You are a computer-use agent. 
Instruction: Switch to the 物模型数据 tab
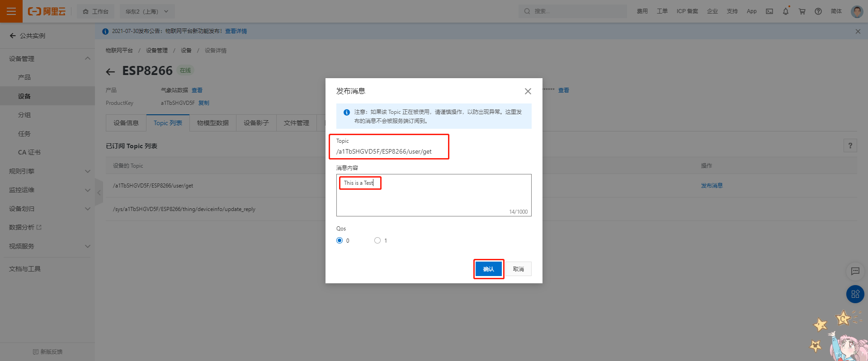pos(213,123)
